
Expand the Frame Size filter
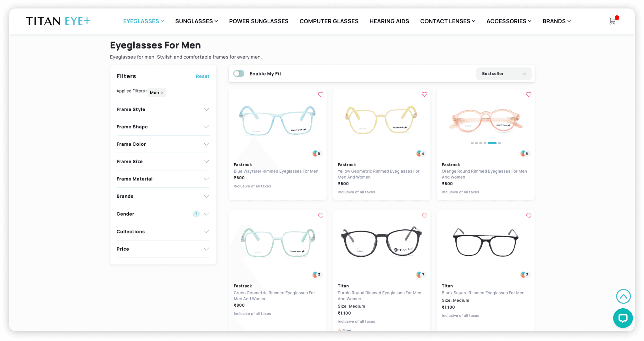pyautogui.click(x=163, y=161)
